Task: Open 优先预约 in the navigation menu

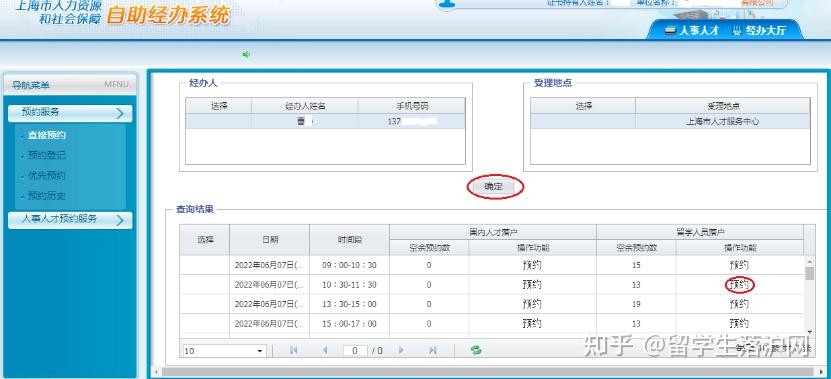Action: click(x=47, y=175)
